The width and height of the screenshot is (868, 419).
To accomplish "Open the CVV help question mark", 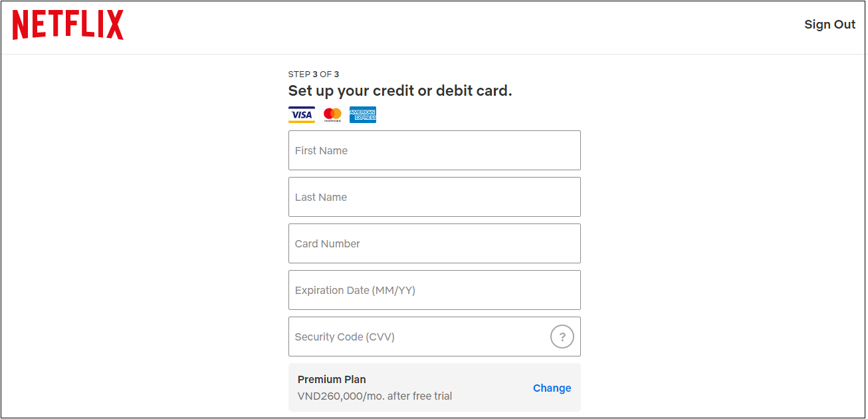I will click(562, 337).
